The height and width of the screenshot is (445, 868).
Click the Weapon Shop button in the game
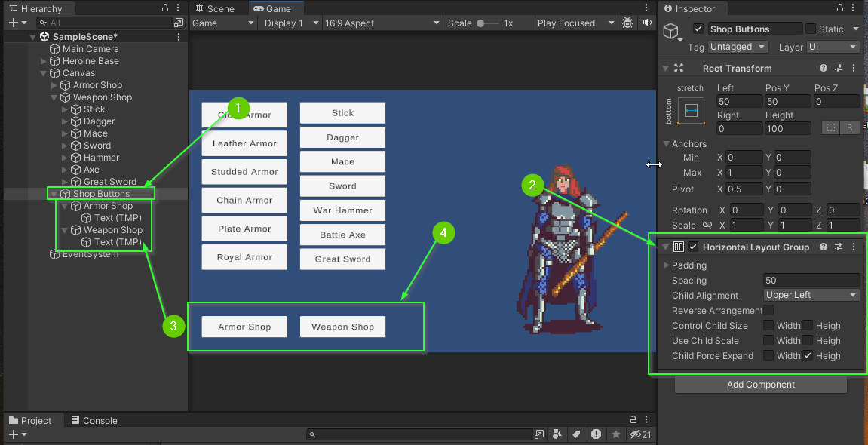[x=342, y=327]
